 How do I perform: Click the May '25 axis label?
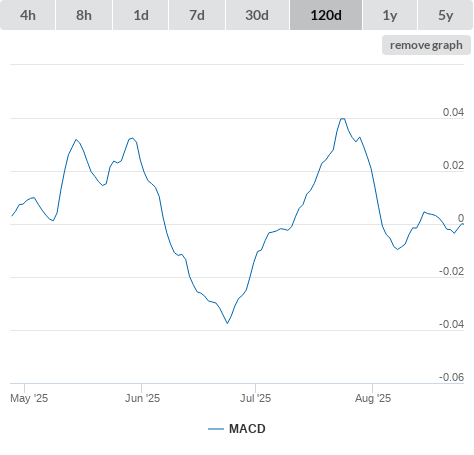(29, 398)
